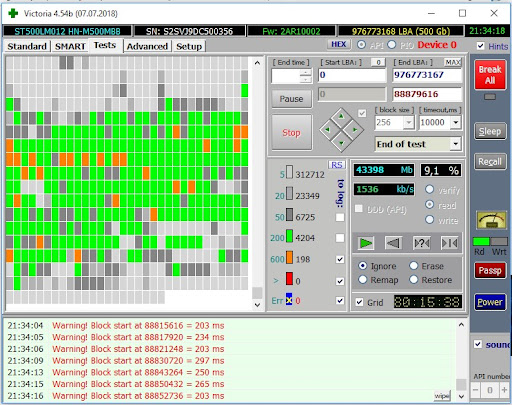Screen dimensions: 512x405
Task: Select the Restore radio option
Action: [x=414, y=279]
